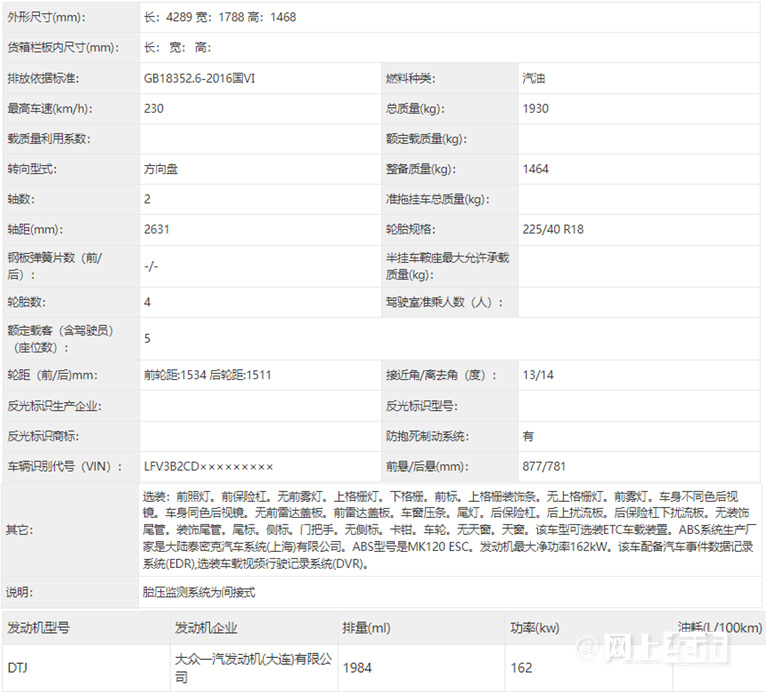766x692 pixels.
Task: Click the 轴数 label
Action: click(21, 199)
